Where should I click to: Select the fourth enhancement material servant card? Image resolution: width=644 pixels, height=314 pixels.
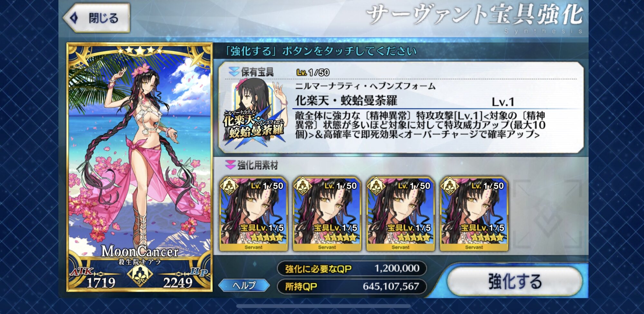(x=474, y=214)
